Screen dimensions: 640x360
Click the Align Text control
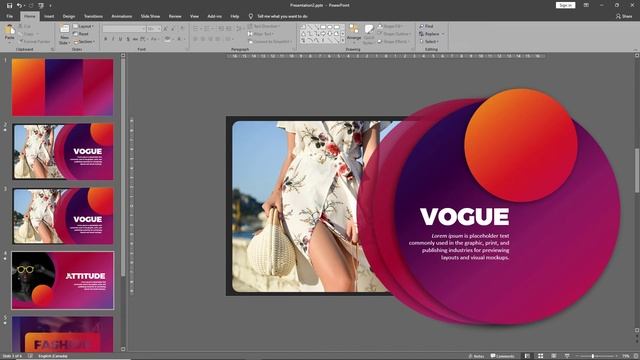click(x=262, y=34)
